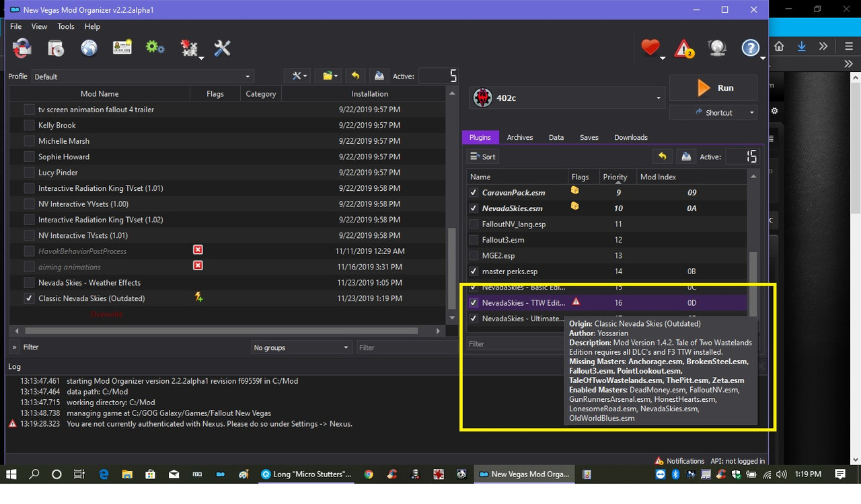
Task: Open Windows Start menu
Action: 11,474
